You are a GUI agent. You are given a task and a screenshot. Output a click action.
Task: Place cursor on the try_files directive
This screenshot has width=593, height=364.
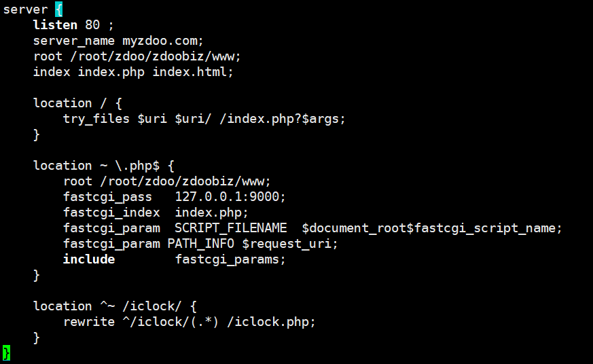click(96, 119)
